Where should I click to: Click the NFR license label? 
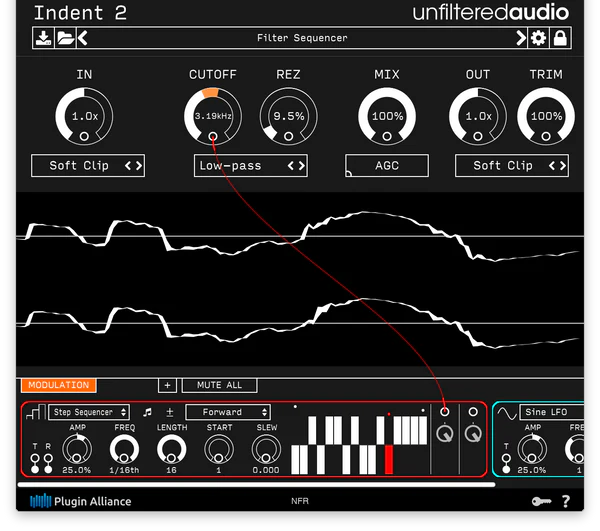click(300, 501)
